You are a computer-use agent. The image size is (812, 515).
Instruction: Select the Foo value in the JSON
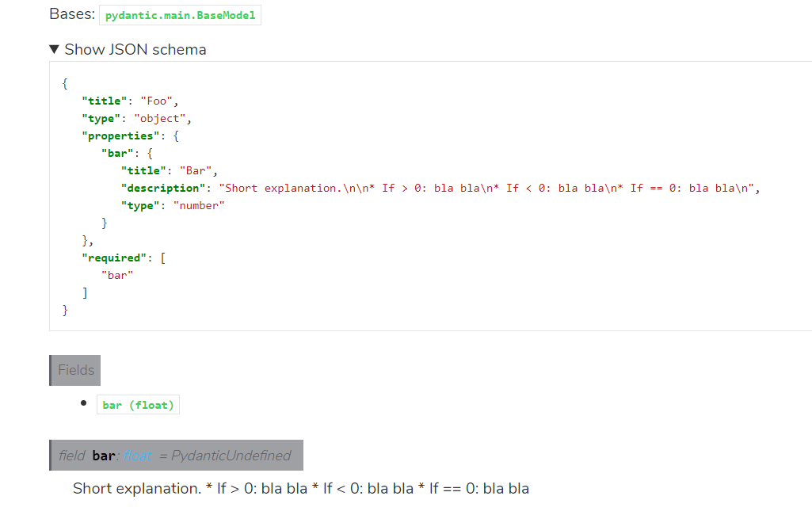pos(154,101)
